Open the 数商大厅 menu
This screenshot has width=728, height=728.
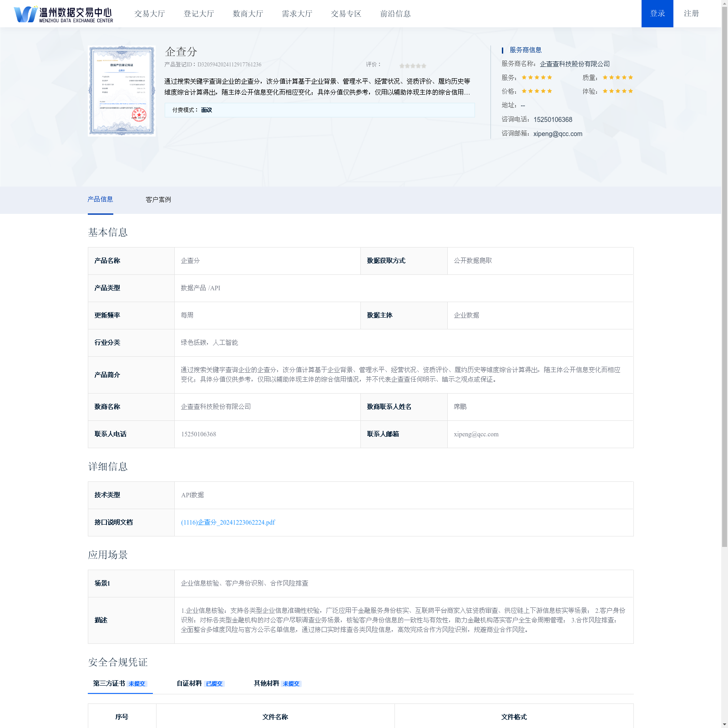tap(248, 14)
